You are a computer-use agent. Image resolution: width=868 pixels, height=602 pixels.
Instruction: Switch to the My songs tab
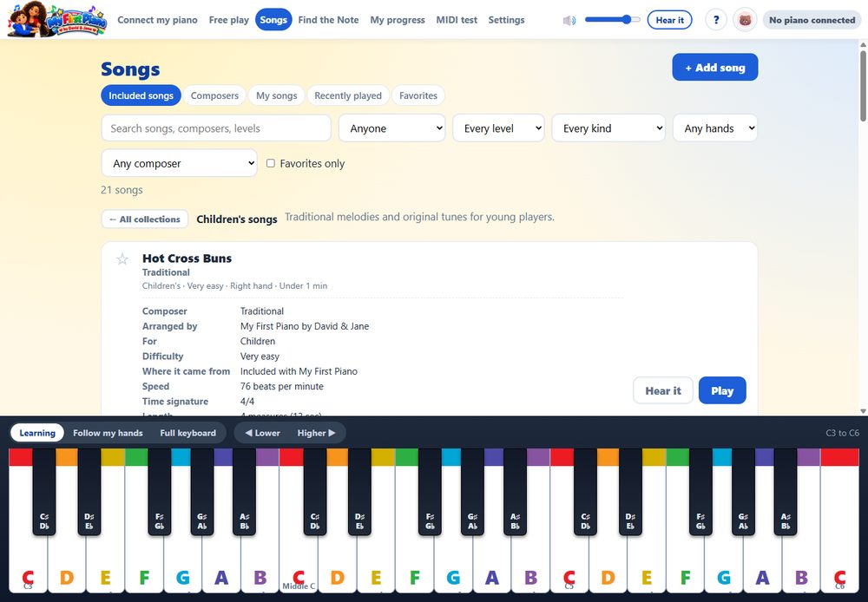(277, 95)
